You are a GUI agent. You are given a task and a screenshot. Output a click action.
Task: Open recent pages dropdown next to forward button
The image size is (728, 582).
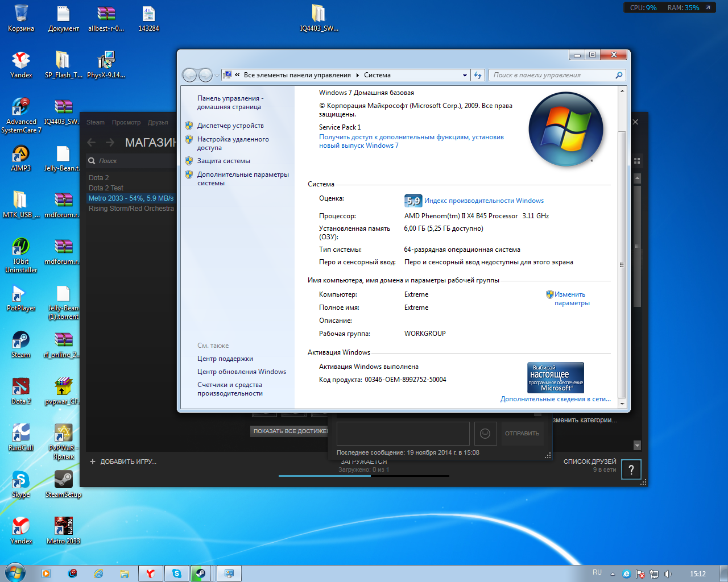pos(217,76)
